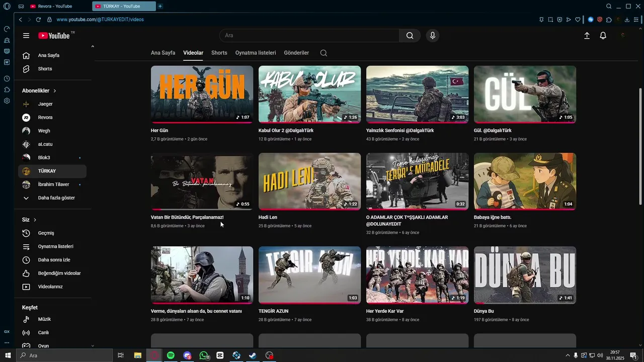Switch to Shorts channel tab

coord(219,53)
